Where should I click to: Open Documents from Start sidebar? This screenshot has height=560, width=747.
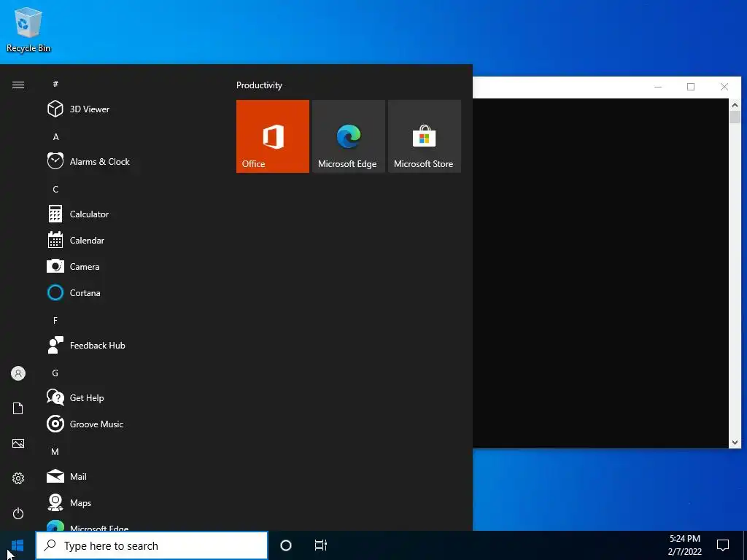pos(18,408)
